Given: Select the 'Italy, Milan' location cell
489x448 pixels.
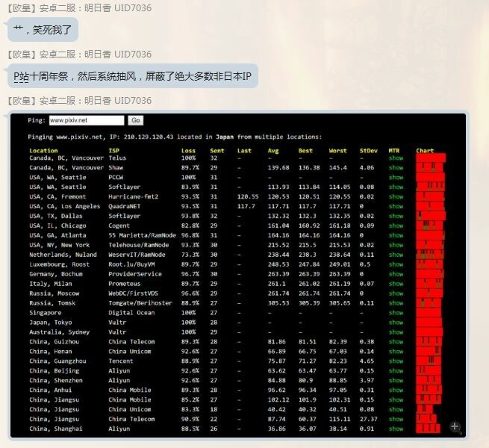Looking at the screenshot, I should (x=51, y=284).
